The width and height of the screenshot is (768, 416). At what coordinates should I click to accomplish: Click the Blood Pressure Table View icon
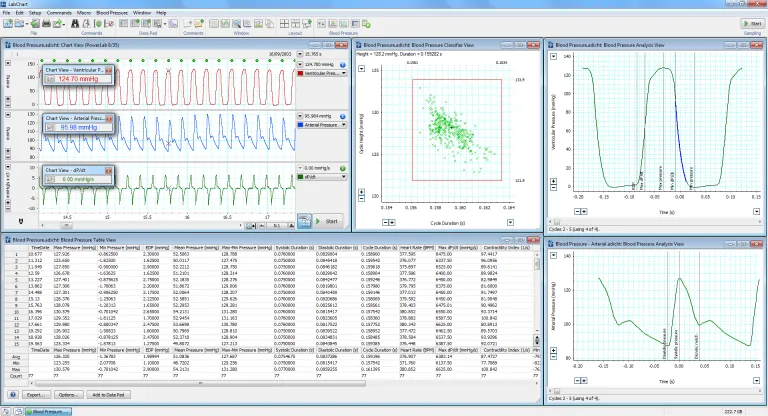point(355,24)
